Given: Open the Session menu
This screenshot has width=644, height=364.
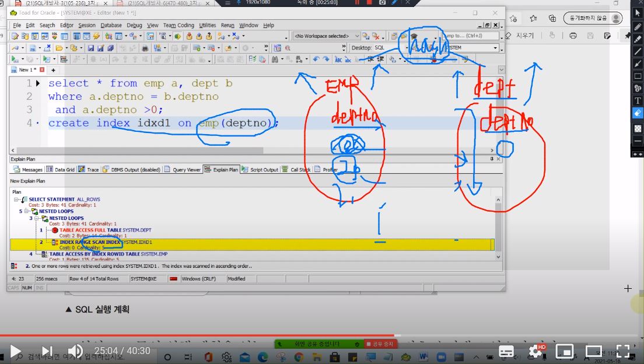Looking at the screenshot, I should 87,25.
